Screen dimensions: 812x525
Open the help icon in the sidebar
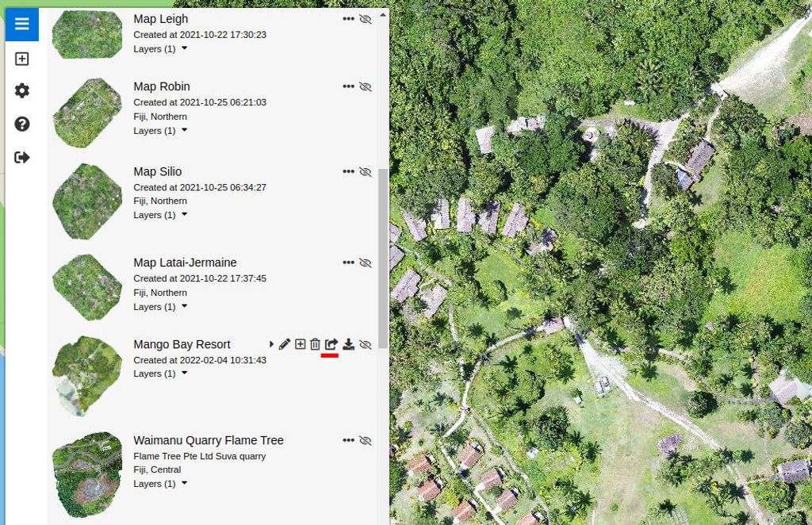pos(21,124)
